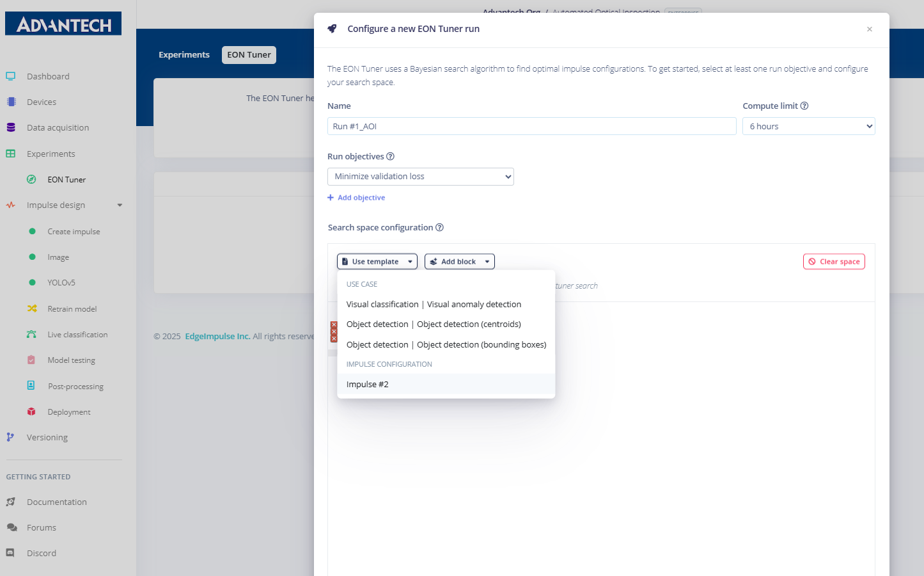Click the Retrain model shuffle icon
Viewport: 924px width, 576px height.
click(31, 308)
